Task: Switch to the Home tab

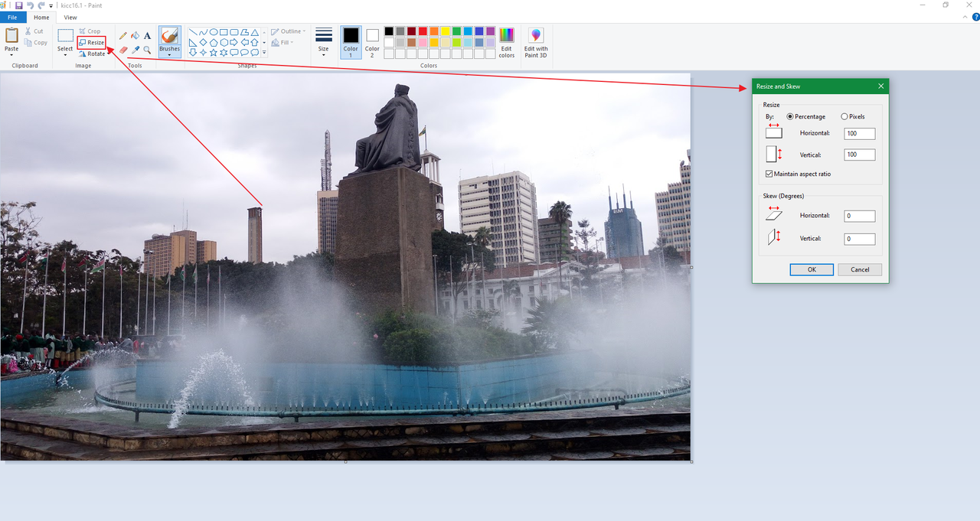Action: [x=41, y=17]
